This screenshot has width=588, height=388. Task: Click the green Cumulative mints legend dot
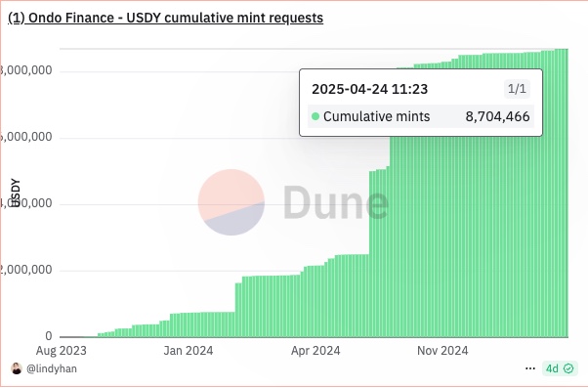coord(315,116)
